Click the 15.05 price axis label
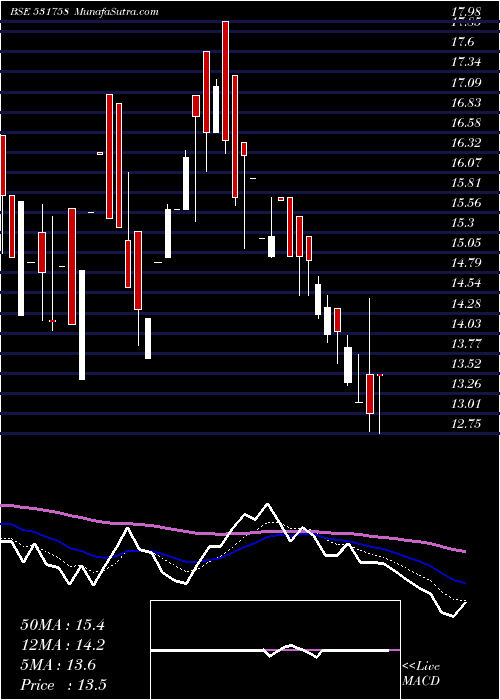 click(467, 243)
